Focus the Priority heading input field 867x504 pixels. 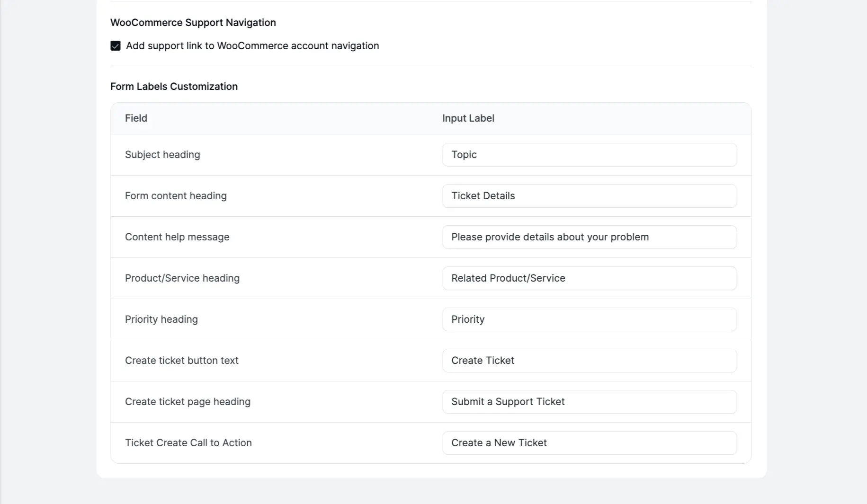589,319
